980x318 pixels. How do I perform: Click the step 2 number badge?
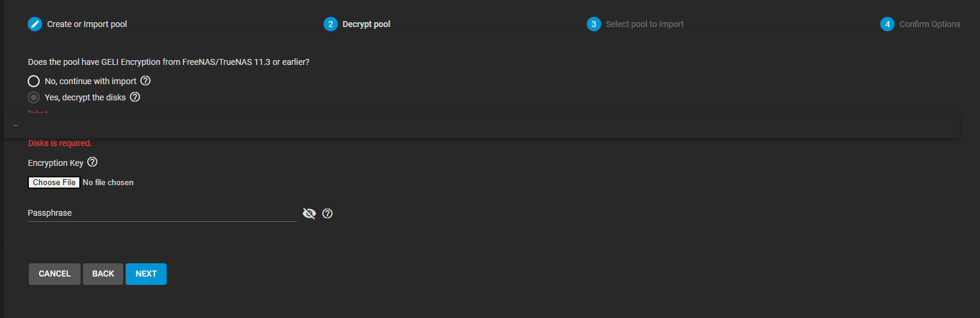(330, 24)
